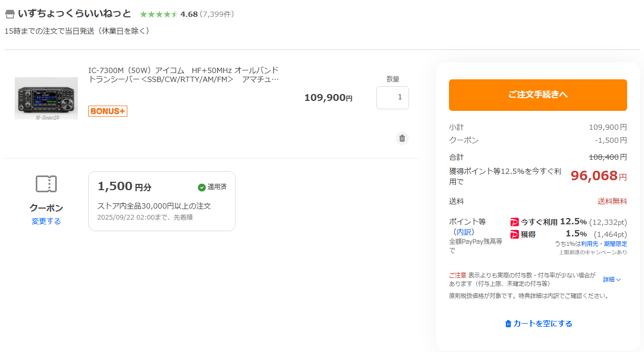
Task: Click the 96,068円 discounted total
Action: pos(599,176)
